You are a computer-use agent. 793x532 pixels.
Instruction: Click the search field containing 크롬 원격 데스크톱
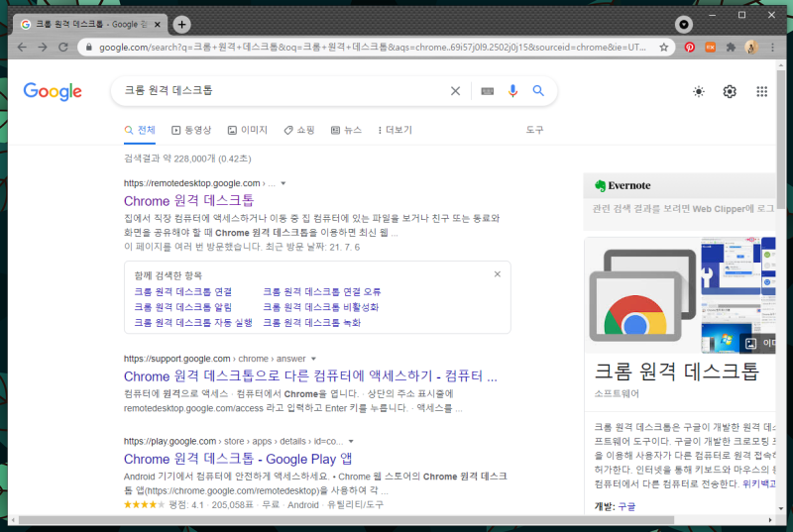(283, 91)
